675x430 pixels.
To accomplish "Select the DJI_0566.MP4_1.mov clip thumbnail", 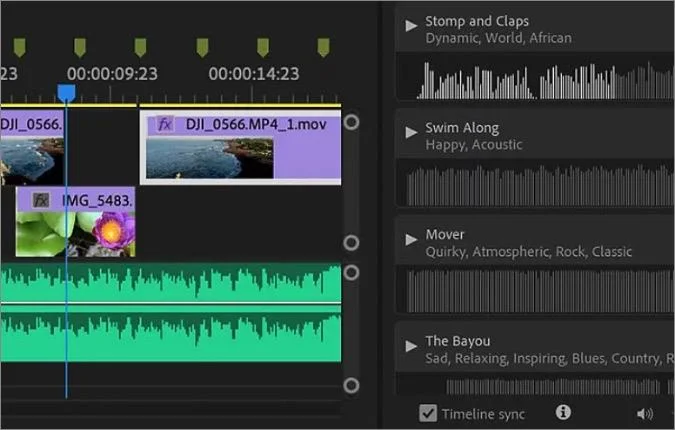I will (210, 158).
